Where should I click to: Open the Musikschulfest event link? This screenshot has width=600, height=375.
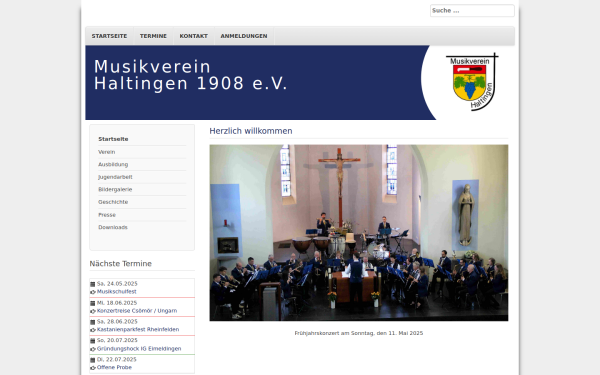116,292
